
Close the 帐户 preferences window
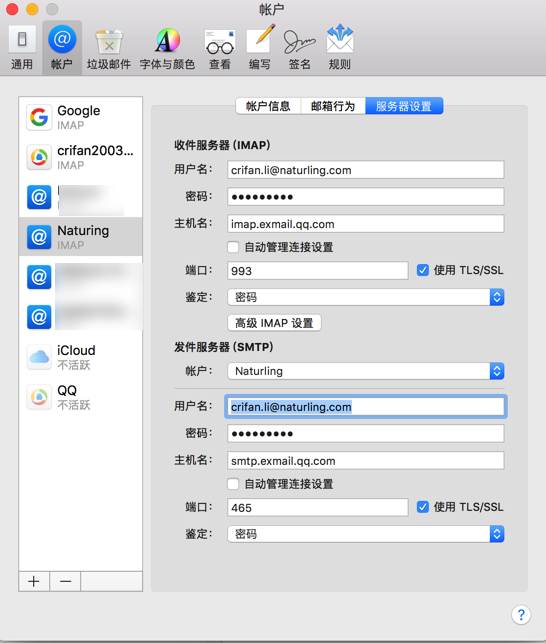coord(12,9)
